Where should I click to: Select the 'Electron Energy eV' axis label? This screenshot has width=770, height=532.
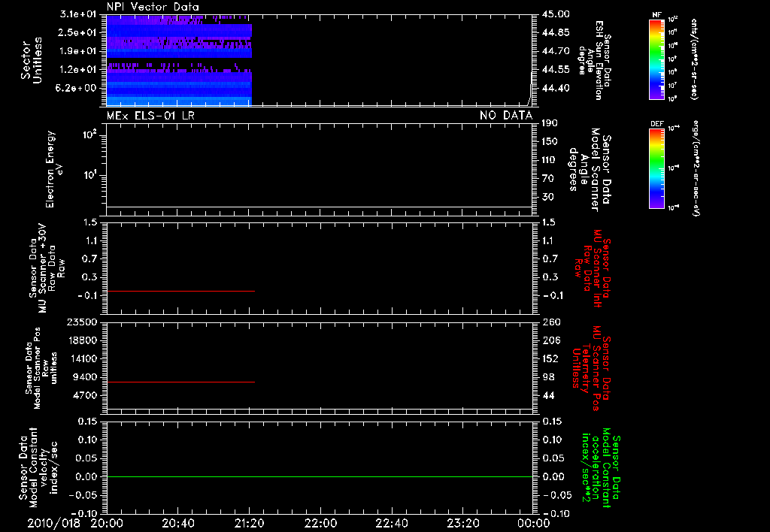click(54, 169)
